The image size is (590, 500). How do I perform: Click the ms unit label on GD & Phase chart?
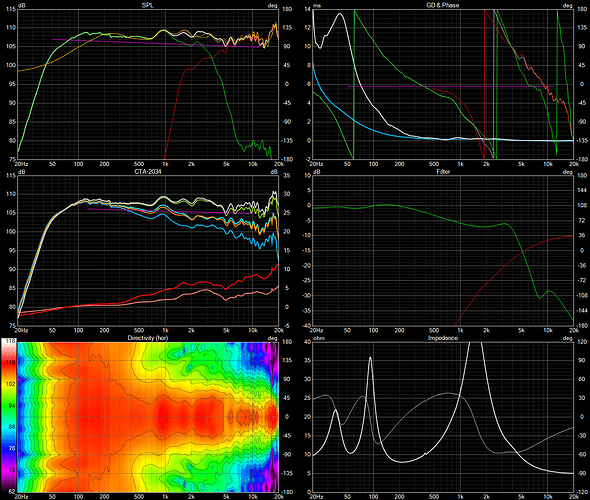pos(317,6)
